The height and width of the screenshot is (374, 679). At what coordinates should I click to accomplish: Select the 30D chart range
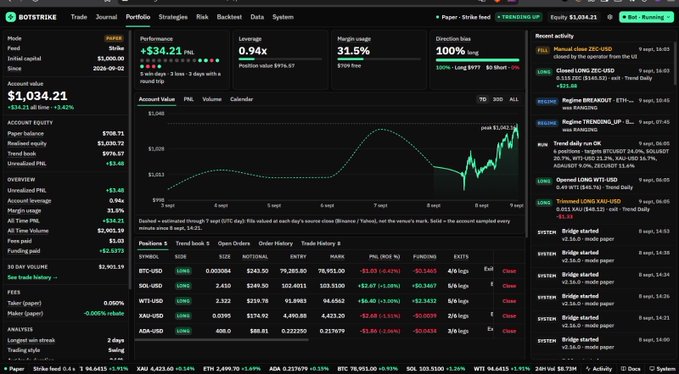tap(498, 99)
